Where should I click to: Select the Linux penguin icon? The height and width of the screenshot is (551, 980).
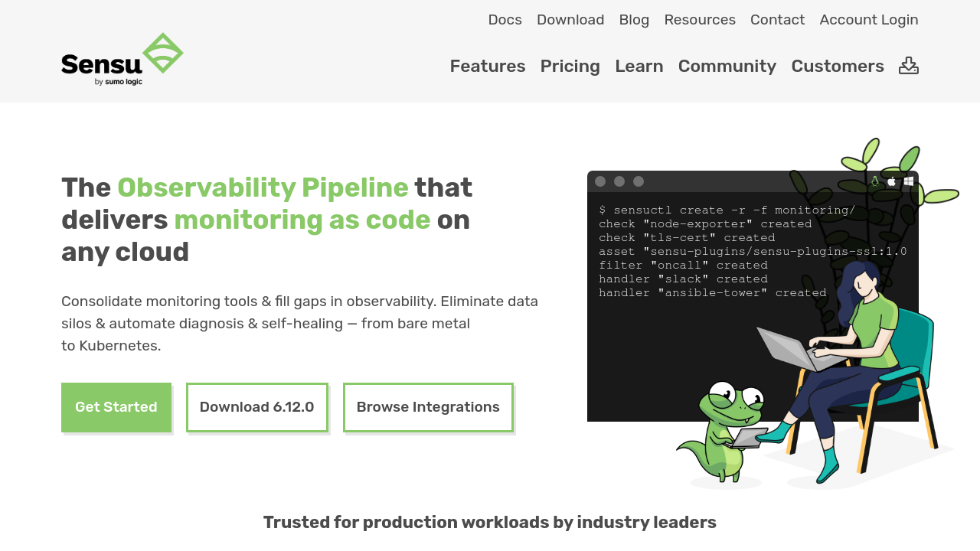(x=874, y=181)
